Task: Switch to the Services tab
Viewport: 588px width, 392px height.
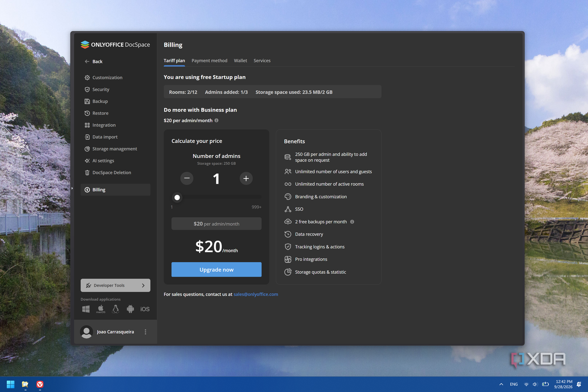Action: click(262, 61)
